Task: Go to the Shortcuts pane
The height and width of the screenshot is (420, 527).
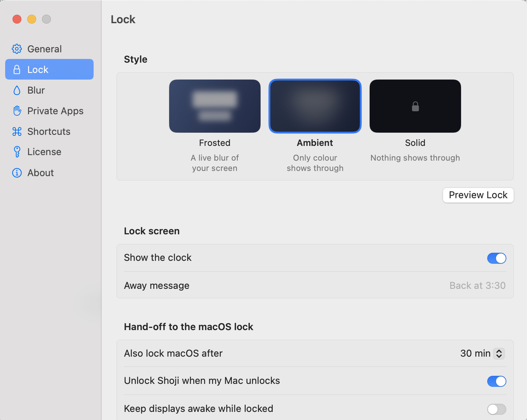Action: coord(49,132)
